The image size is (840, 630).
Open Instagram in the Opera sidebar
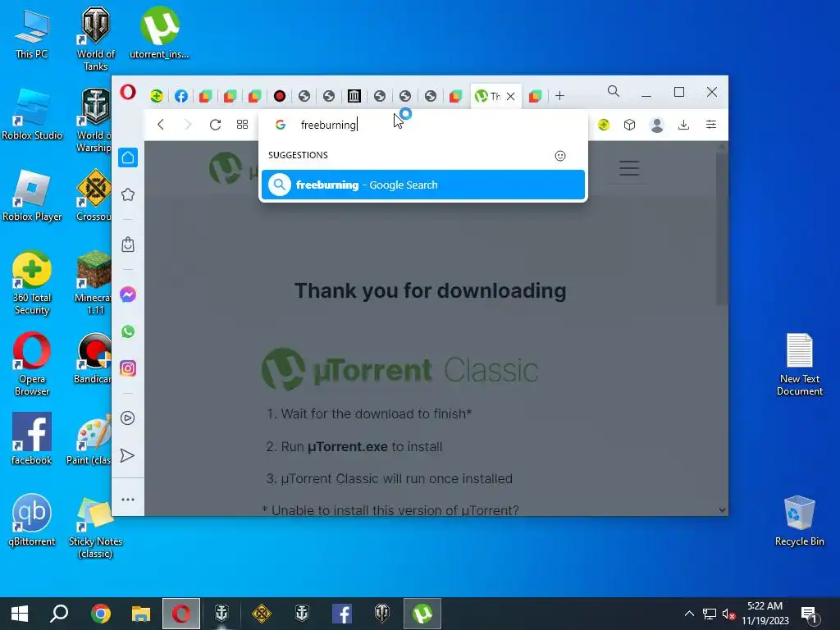point(128,368)
